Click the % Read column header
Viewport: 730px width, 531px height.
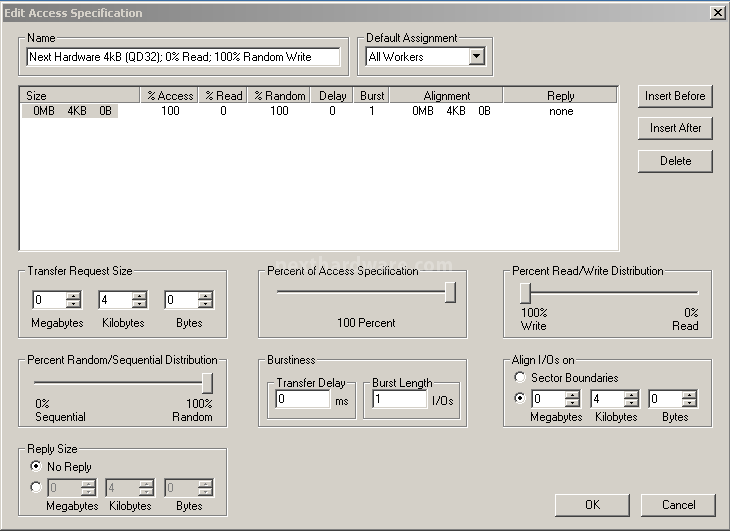pos(223,96)
